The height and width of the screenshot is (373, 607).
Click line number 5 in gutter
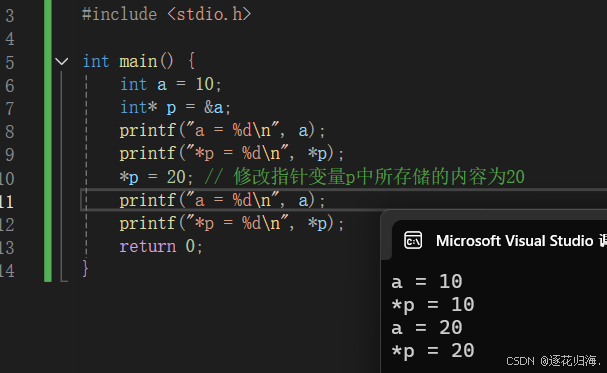coord(10,62)
